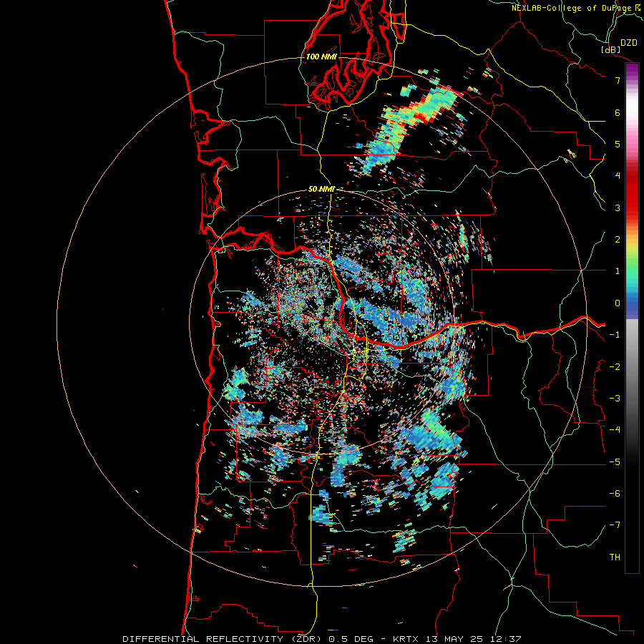Click the TH threshold label on legend

click(x=615, y=557)
